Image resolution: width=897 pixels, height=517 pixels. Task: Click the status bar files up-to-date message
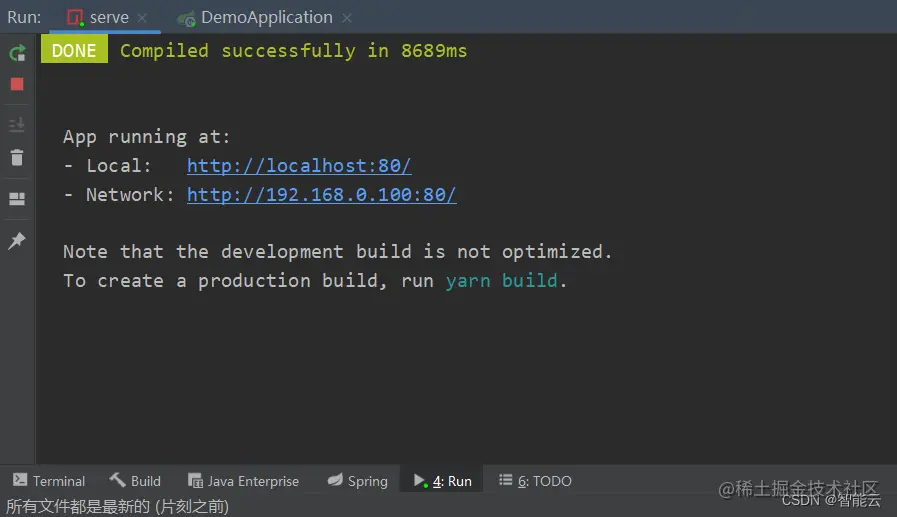(x=117, y=507)
